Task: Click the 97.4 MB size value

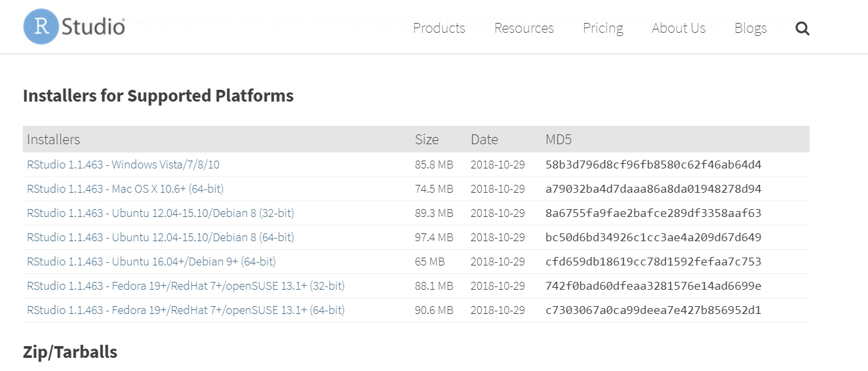Action: [x=434, y=237]
